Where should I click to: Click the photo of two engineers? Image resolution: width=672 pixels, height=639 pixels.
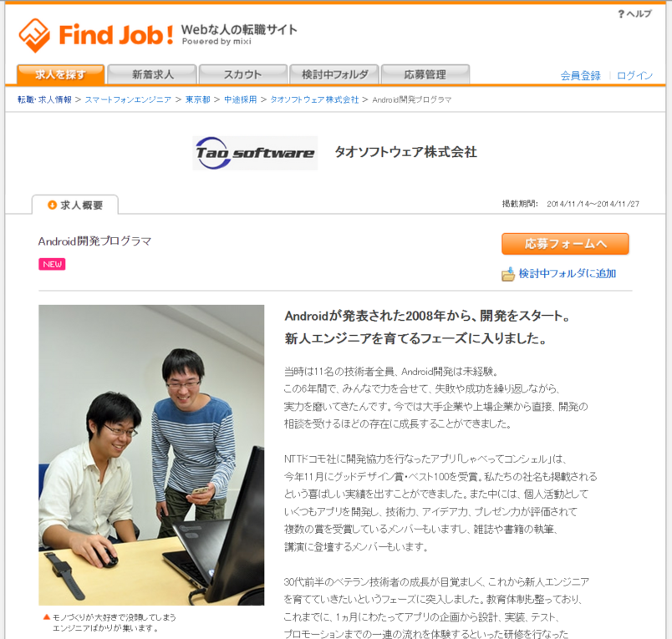pos(151,455)
